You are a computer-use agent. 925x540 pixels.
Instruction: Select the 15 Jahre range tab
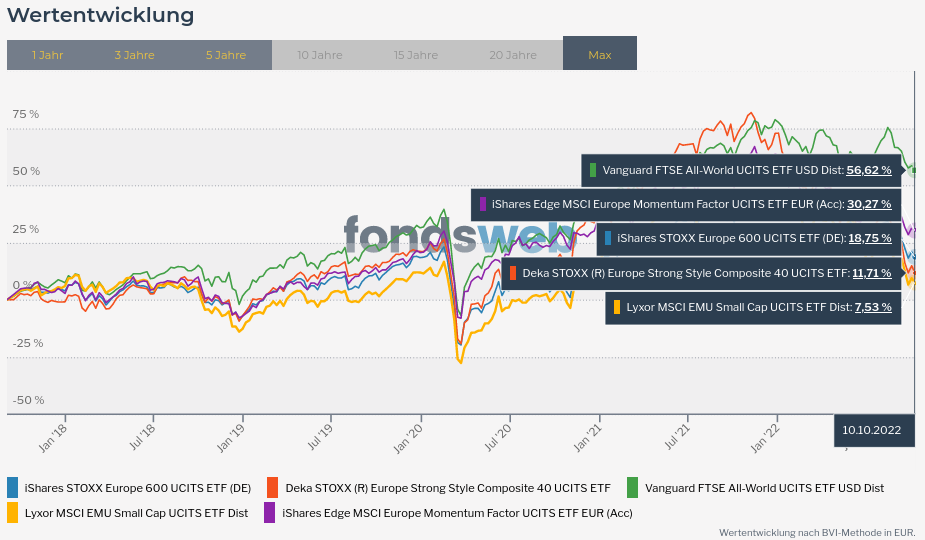tap(416, 55)
